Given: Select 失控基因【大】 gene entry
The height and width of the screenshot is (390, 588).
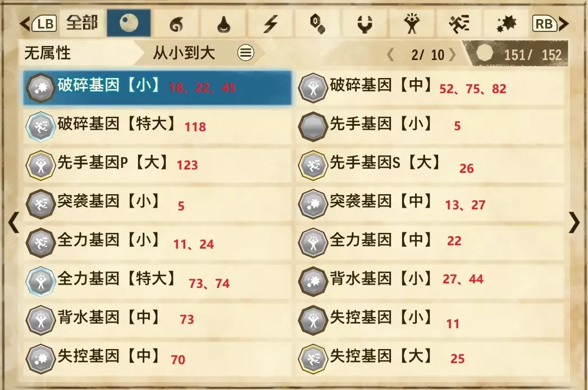Looking at the screenshot, I should click(x=430, y=358).
